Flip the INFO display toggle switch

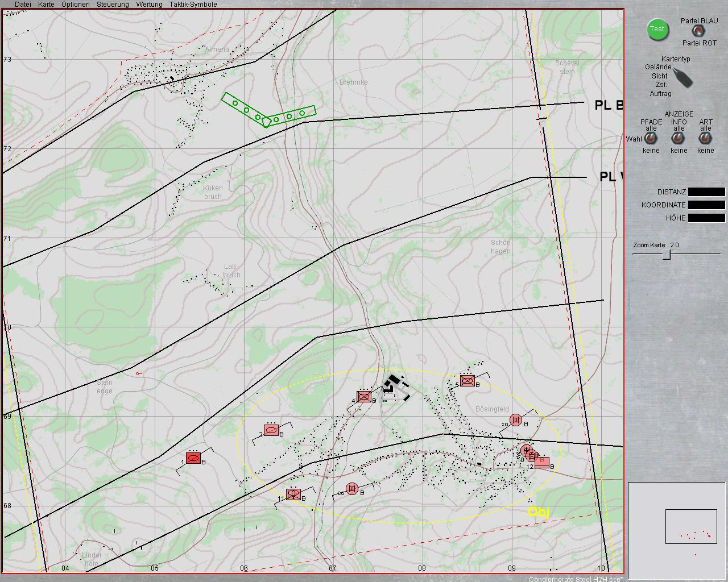click(x=679, y=138)
